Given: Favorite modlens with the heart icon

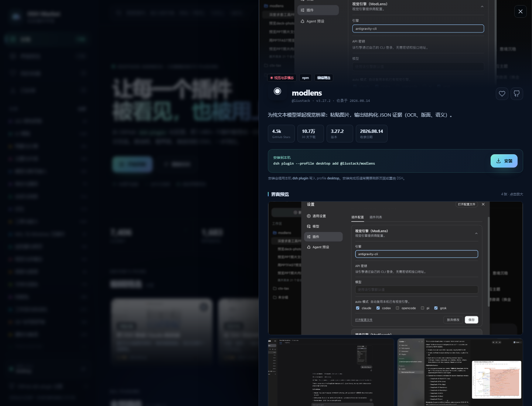Looking at the screenshot, I should click(x=502, y=94).
